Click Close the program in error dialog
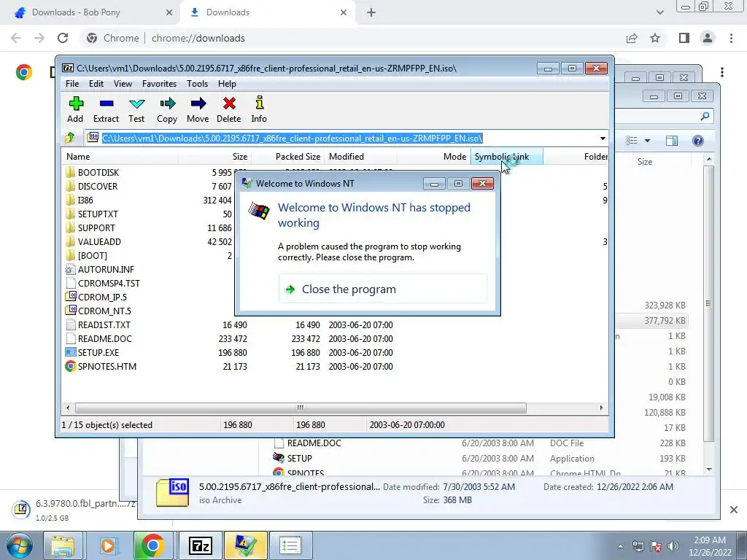This screenshot has height=560, width=747. [383, 289]
